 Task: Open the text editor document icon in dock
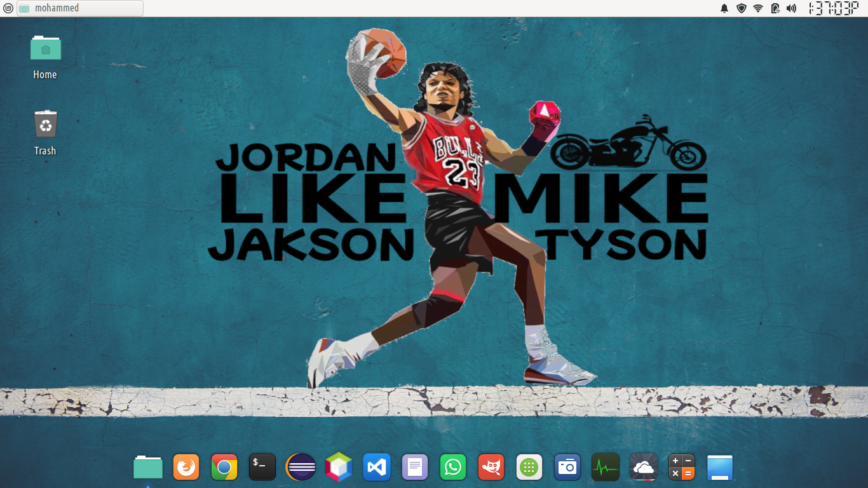[415, 467]
